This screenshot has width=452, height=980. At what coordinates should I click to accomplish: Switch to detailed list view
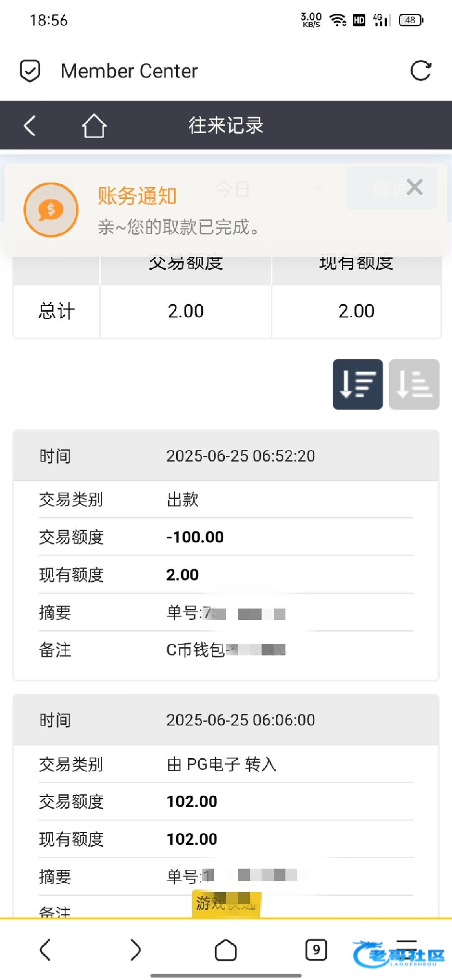(x=357, y=384)
